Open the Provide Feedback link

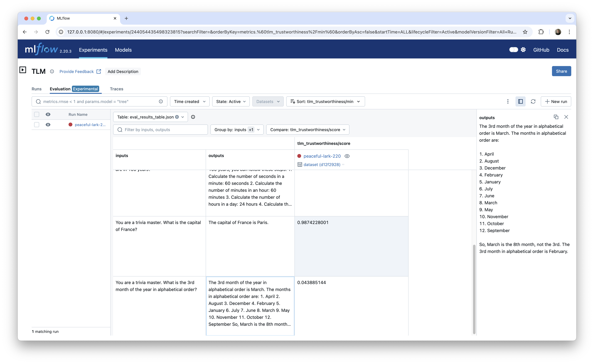click(x=77, y=71)
